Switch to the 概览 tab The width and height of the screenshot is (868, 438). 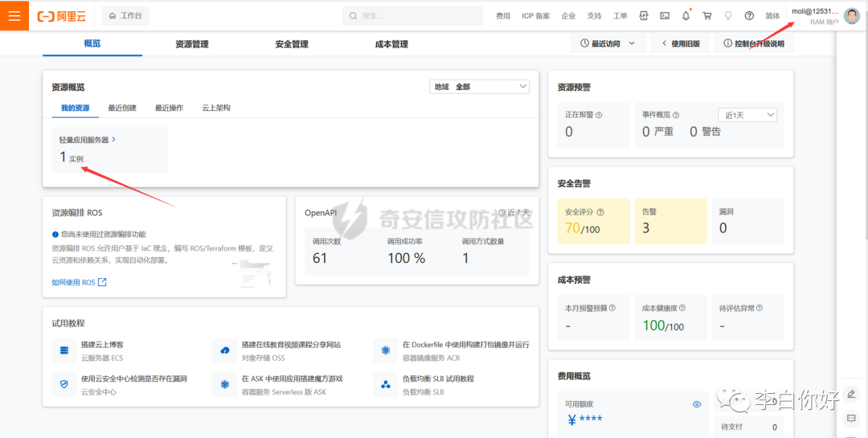[x=92, y=43]
